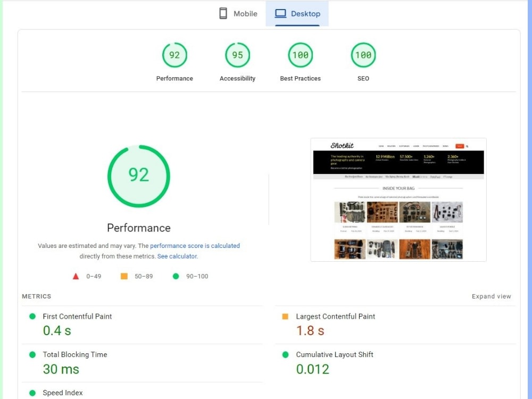Click the Best Practices category label

coord(300,78)
